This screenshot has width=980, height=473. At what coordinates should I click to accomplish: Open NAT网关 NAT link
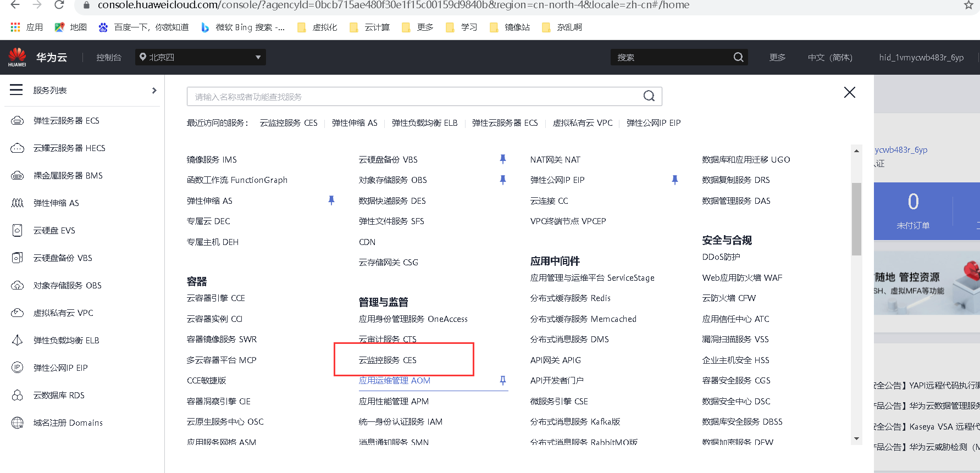pyautogui.click(x=555, y=159)
